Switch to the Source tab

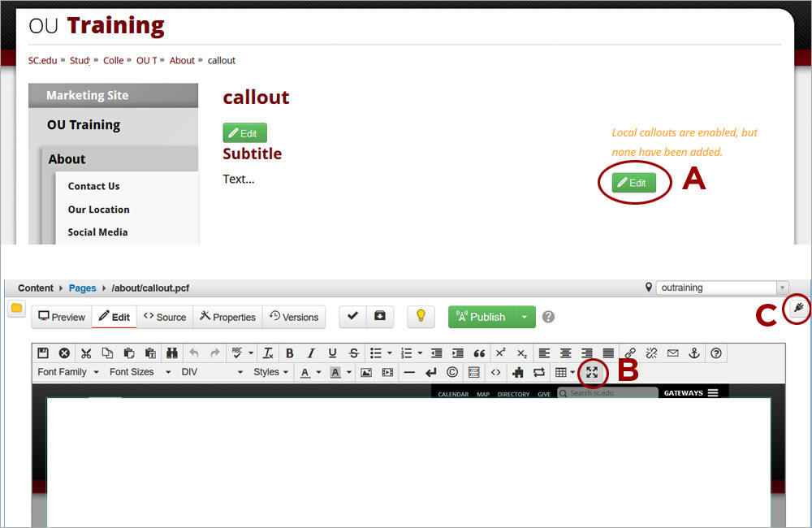click(164, 317)
